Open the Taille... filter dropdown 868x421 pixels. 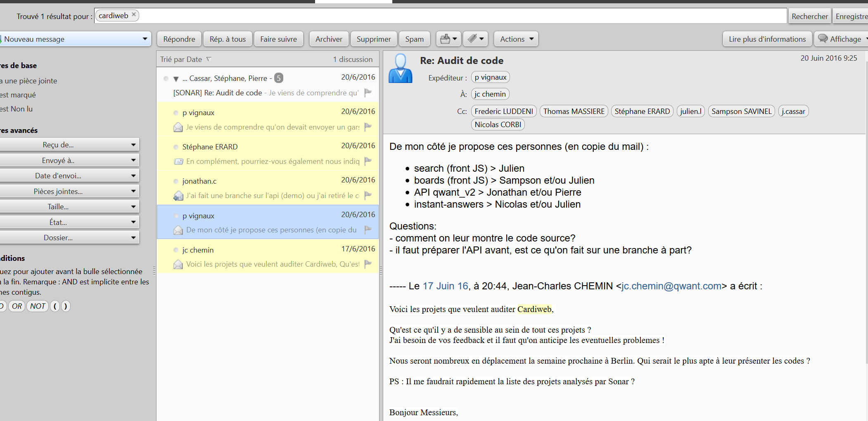(x=69, y=207)
